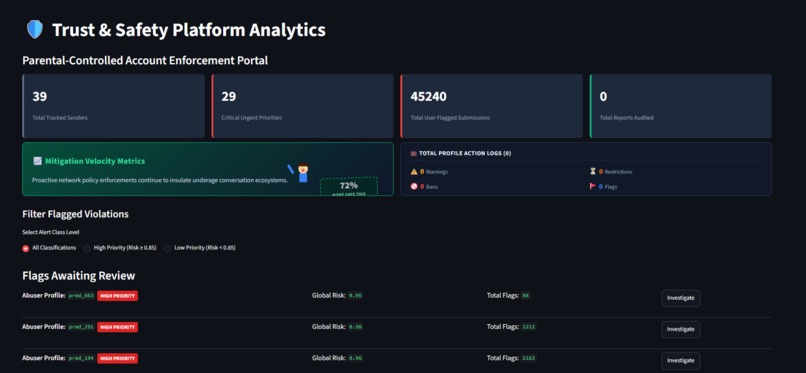Click the 0 Total Reports Audited card

click(681, 106)
